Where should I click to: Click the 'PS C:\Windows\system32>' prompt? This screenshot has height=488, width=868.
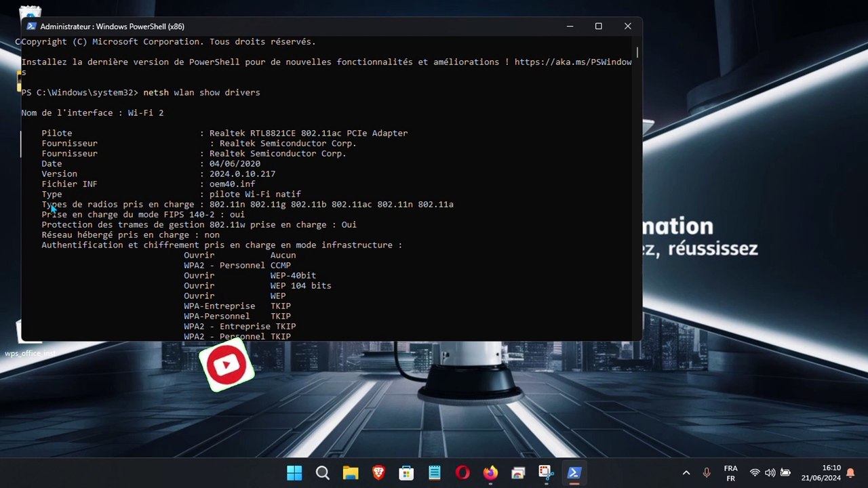click(x=79, y=93)
